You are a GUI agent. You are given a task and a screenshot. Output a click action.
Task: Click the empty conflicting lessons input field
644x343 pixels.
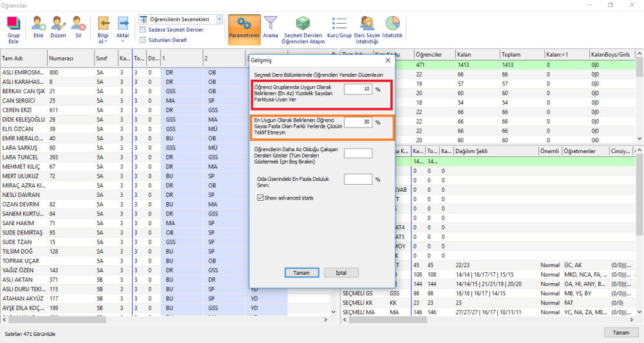click(358, 153)
